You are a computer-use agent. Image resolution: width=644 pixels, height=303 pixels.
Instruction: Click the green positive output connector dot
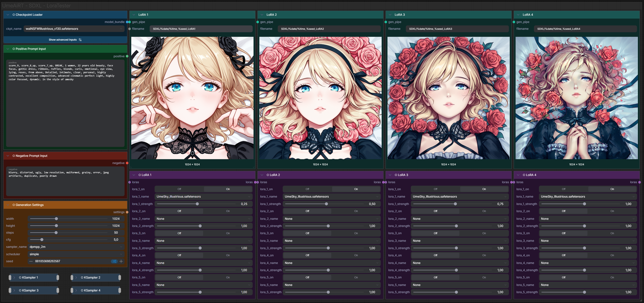click(x=127, y=56)
